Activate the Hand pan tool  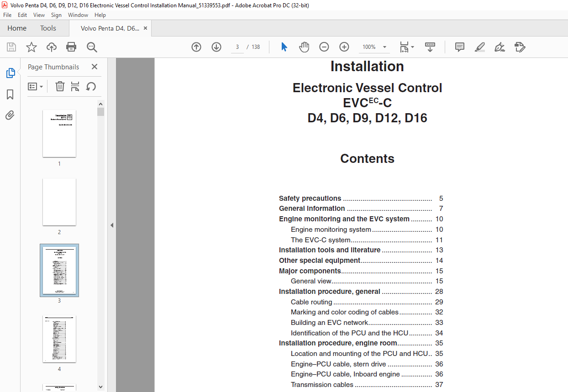tap(304, 47)
